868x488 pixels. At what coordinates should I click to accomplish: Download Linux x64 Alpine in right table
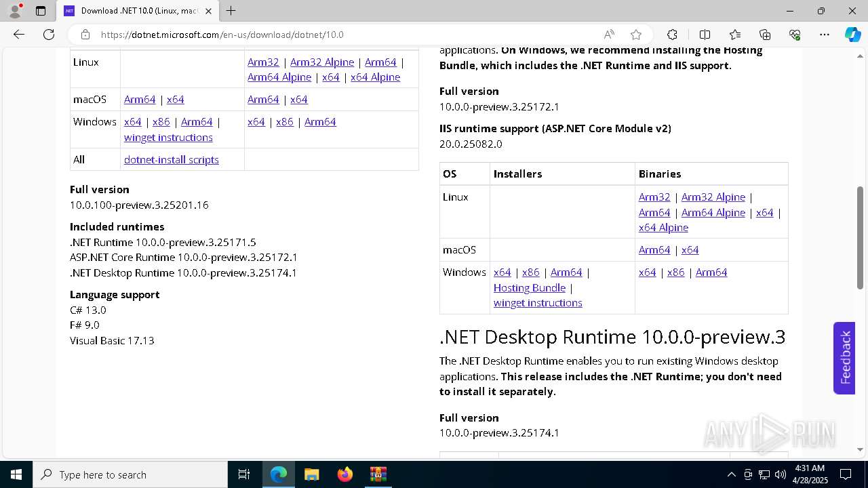coord(663,228)
